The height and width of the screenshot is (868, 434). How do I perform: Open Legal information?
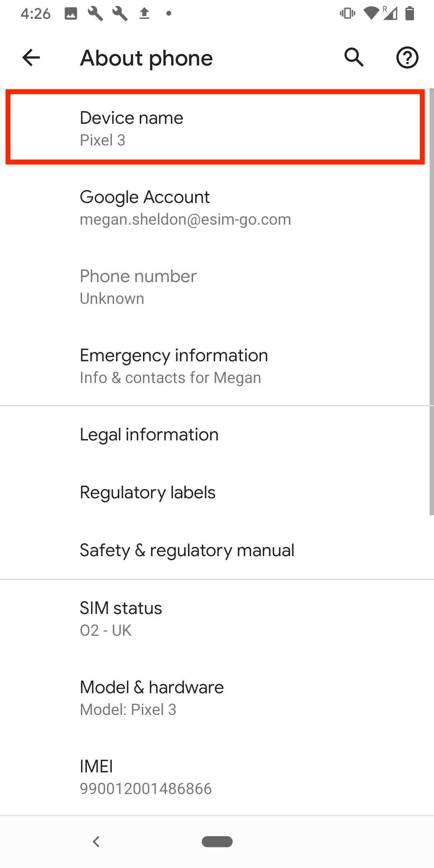click(217, 434)
